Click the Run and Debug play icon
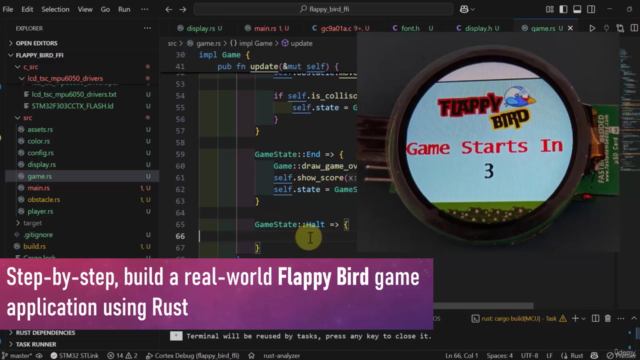This screenshot has width=640, height=360. [592, 28]
